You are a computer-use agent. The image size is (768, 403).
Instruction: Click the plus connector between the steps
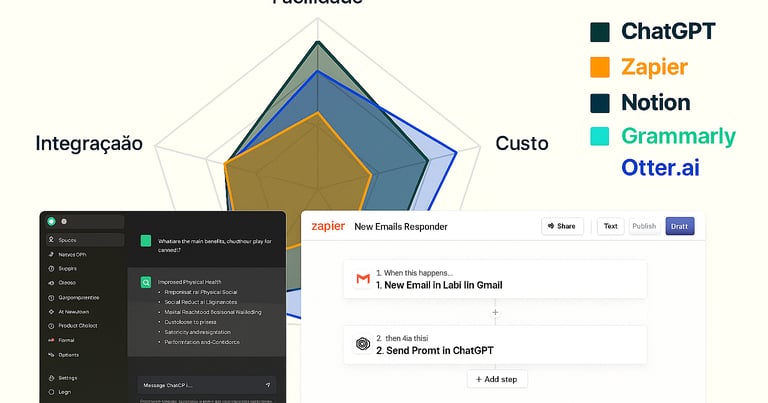pos(495,312)
